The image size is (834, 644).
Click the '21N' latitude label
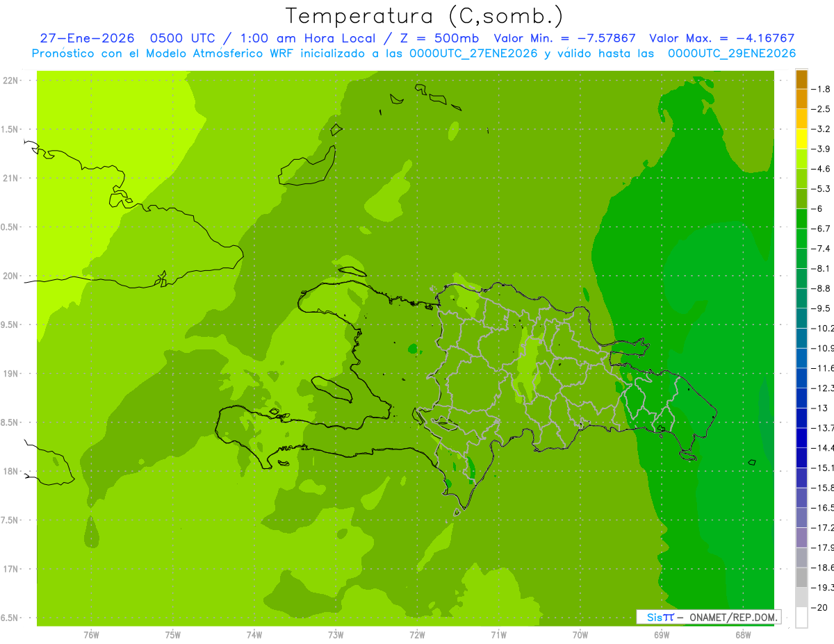pos(10,178)
